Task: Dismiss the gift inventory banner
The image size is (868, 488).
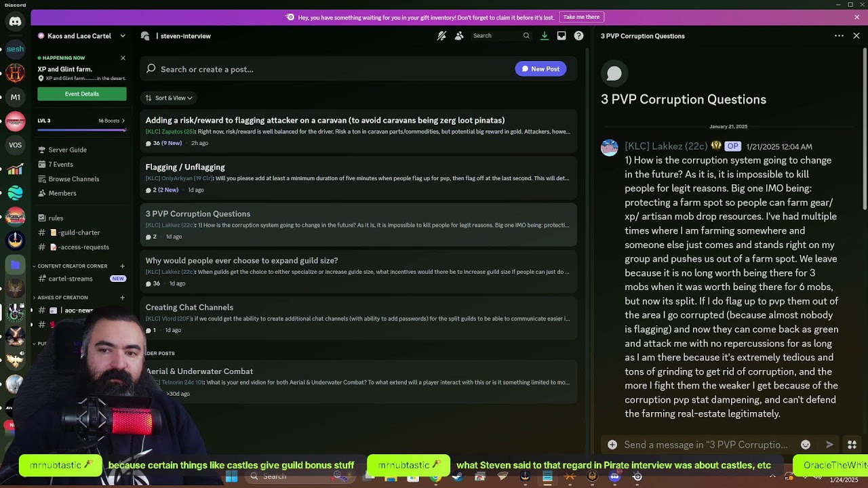Action: (x=856, y=17)
